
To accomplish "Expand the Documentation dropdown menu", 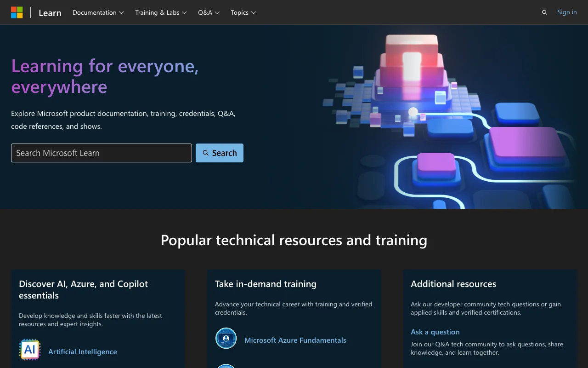I will pos(98,12).
